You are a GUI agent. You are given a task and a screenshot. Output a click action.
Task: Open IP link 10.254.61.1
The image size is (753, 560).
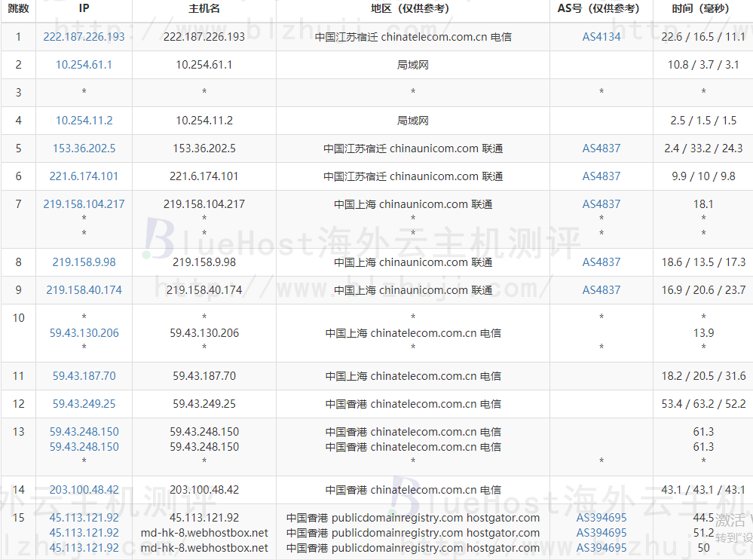[84, 64]
